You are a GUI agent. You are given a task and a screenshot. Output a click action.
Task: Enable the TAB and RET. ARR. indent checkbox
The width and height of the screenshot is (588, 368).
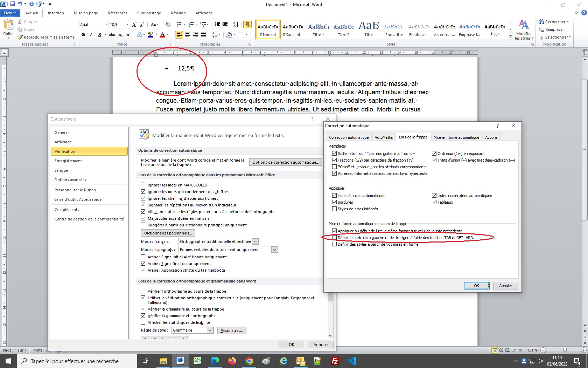[334, 238]
